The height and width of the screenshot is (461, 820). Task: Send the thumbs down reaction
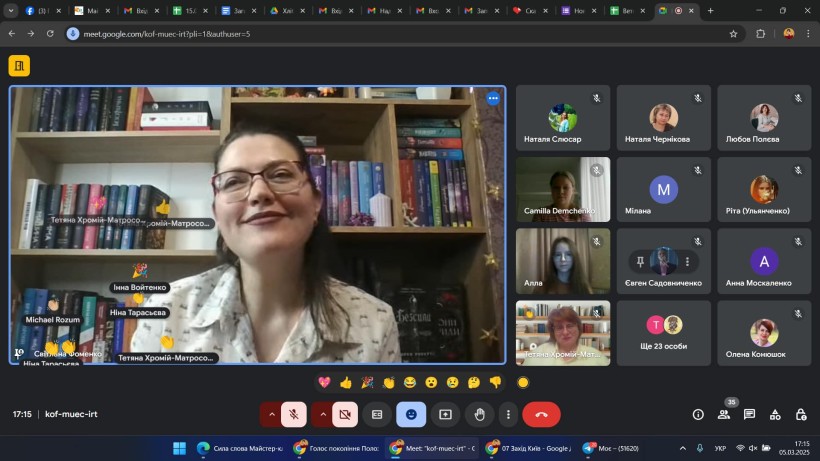click(x=495, y=383)
